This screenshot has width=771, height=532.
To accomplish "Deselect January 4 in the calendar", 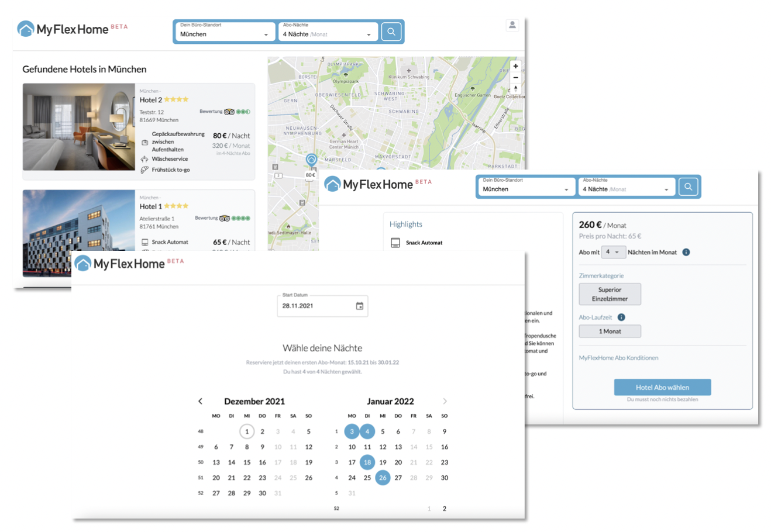I will click(367, 431).
